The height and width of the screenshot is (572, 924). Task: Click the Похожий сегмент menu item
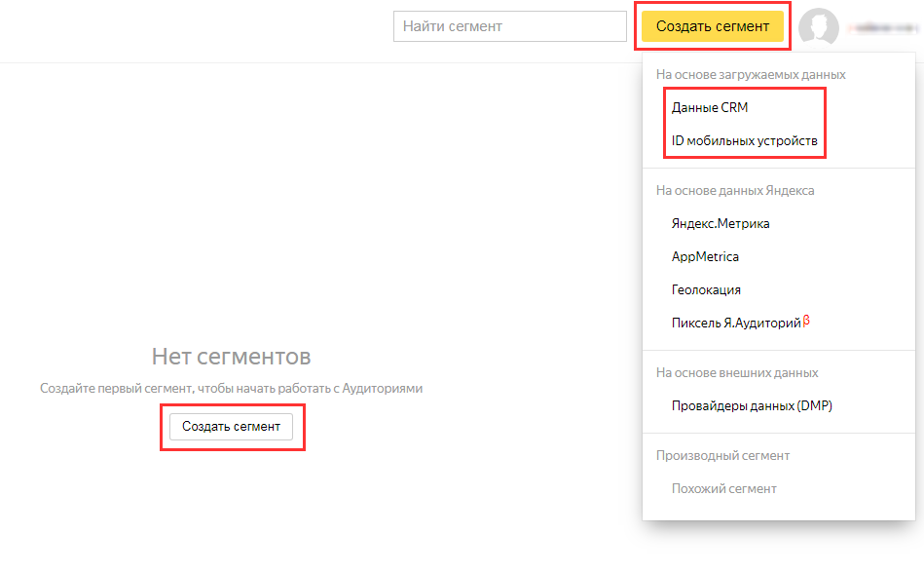724,488
